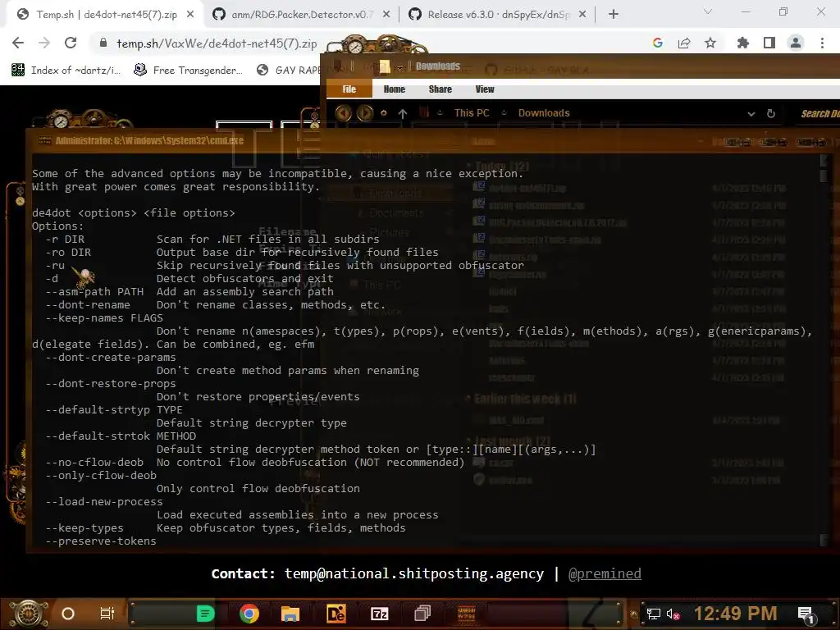Open Chrome three-dot menu
This screenshot has width=840, height=630.
point(822,43)
